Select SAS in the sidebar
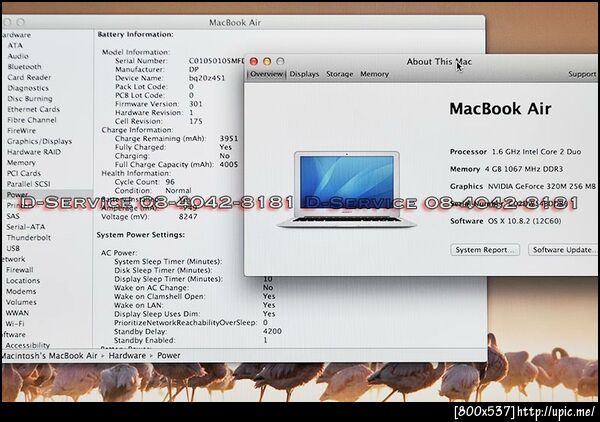The image size is (600, 422). click(13, 216)
